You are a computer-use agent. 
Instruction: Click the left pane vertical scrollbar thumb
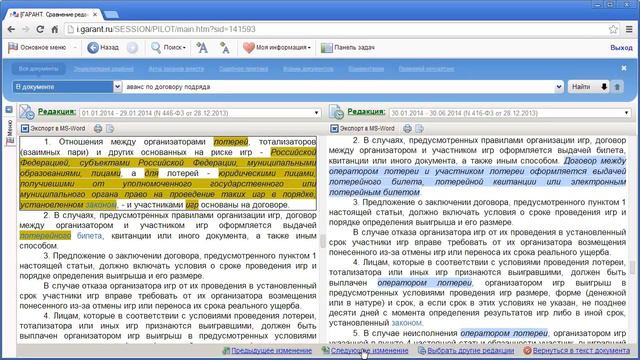tap(322, 241)
